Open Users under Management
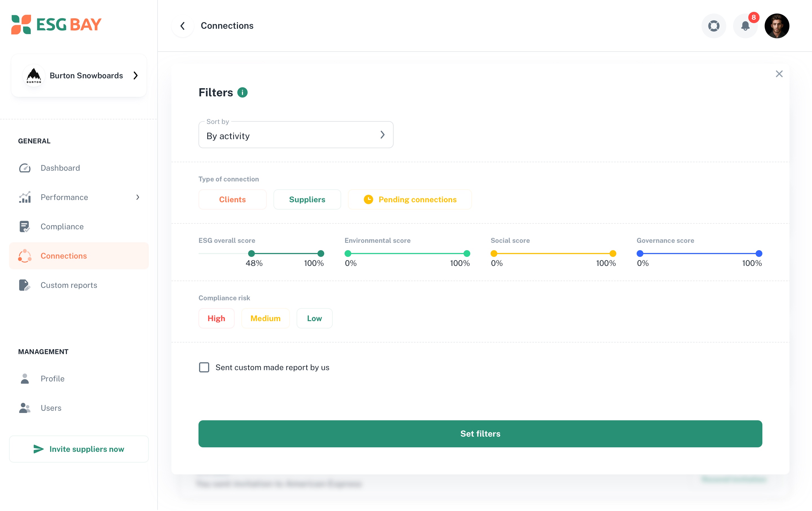This screenshot has height=511, width=812. [79, 408]
